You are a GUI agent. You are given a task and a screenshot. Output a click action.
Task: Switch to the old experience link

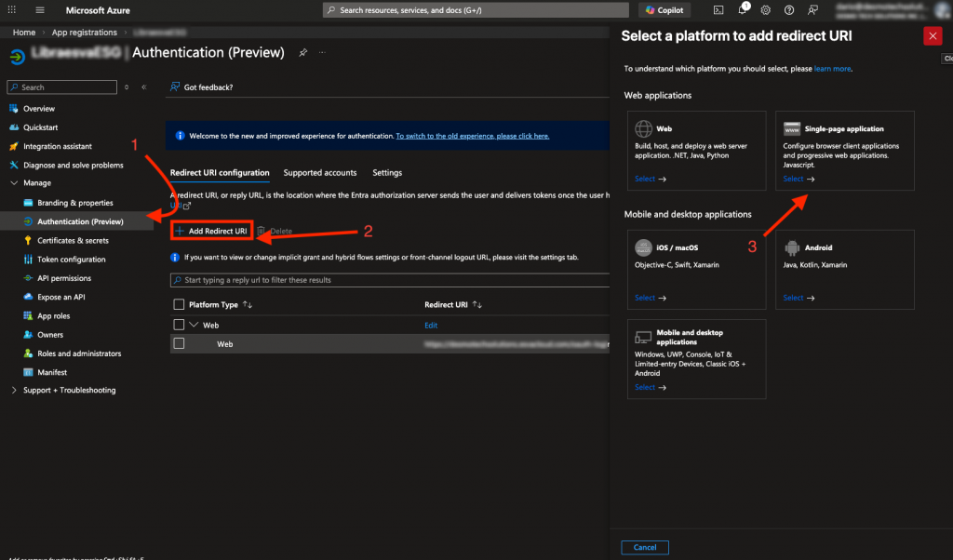tap(472, 136)
